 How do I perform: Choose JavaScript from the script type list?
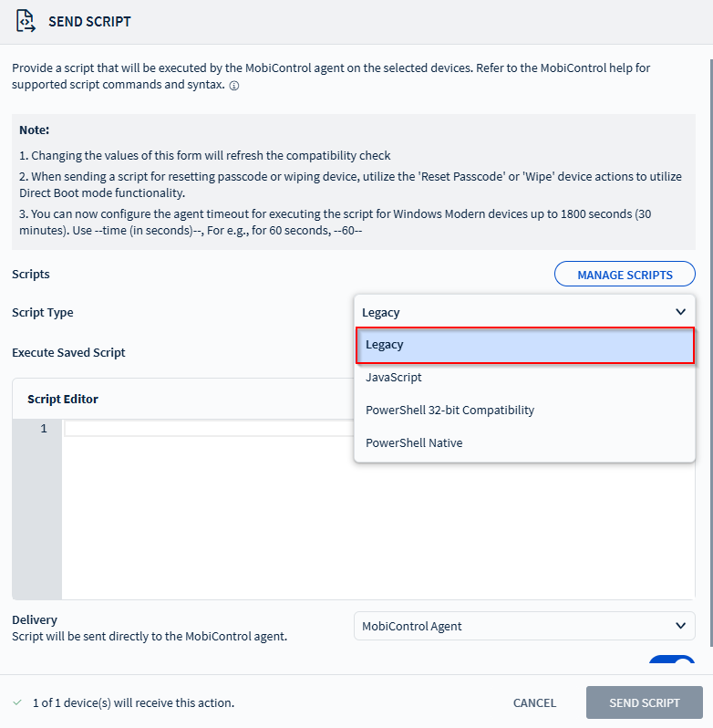[394, 378]
